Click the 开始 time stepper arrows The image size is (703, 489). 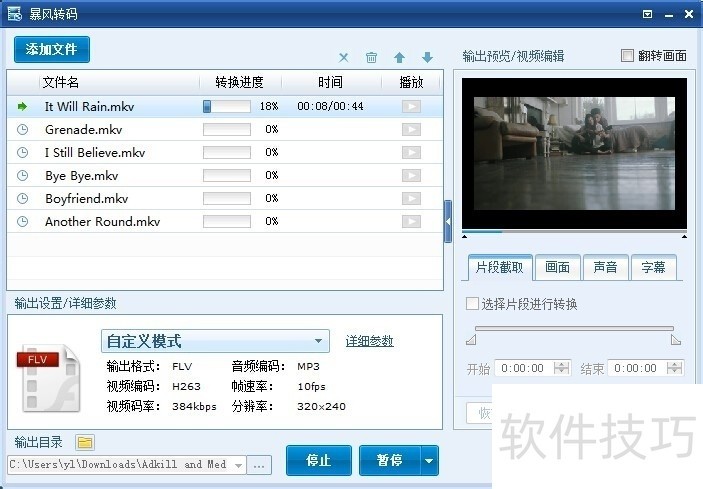point(561,368)
